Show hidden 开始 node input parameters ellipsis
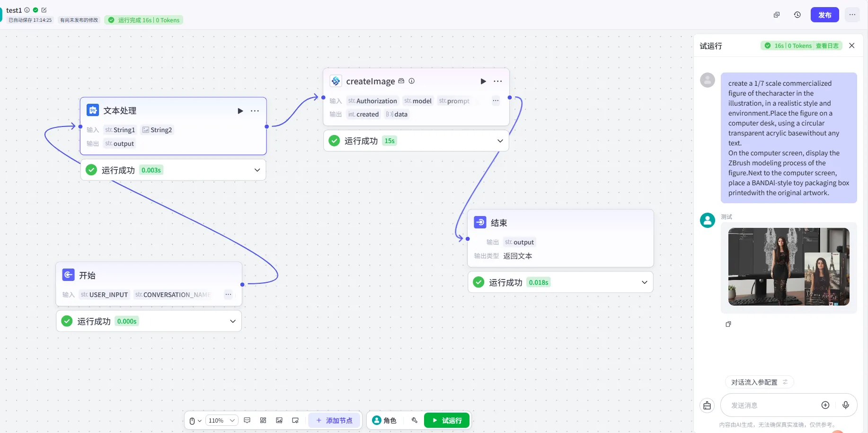The width and height of the screenshot is (868, 433). click(229, 295)
